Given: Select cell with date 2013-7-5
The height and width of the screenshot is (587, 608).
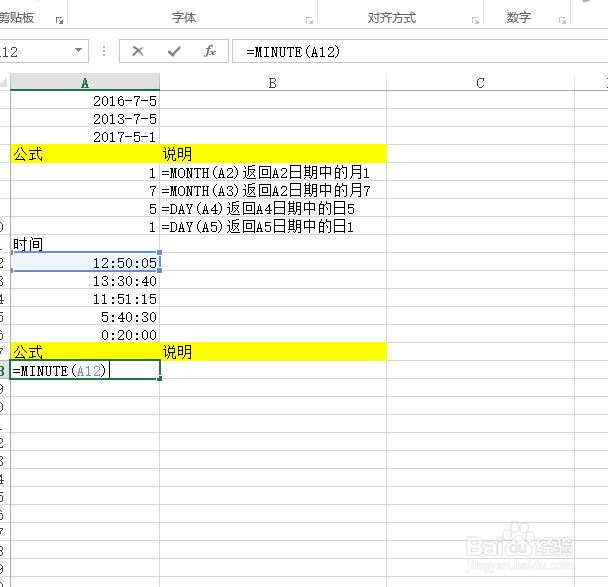Looking at the screenshot, I should (x=85, y=118).
